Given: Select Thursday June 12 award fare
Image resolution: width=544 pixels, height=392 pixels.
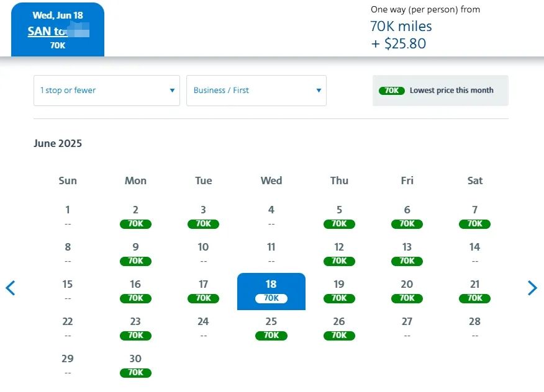Looking at the screenshot, I should tap(339, 254).
